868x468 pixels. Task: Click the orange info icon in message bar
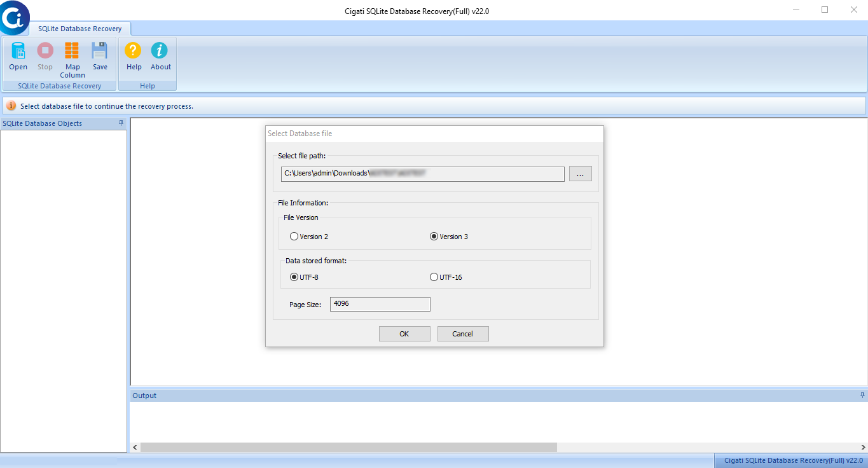tap(11, 106)
